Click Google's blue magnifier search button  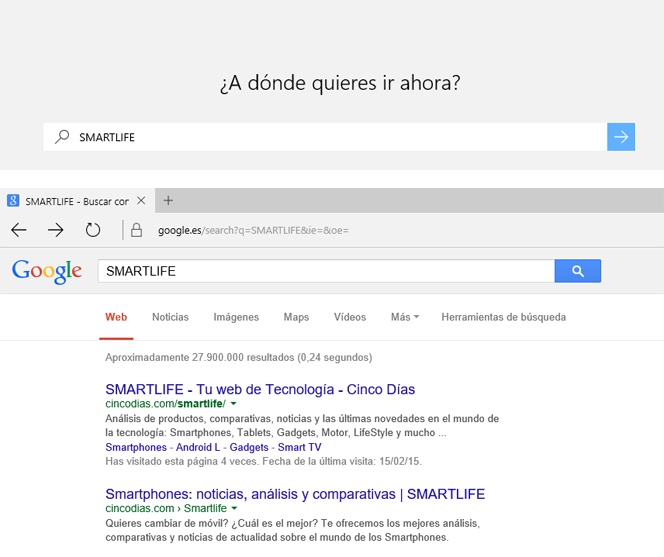point(578,271)
